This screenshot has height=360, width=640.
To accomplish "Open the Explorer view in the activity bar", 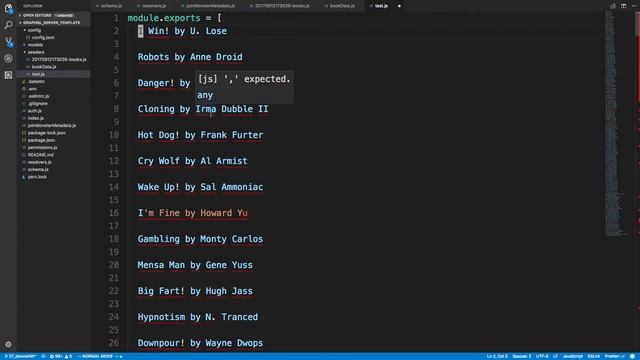I will pyautogui.click(x=8, y=8).
